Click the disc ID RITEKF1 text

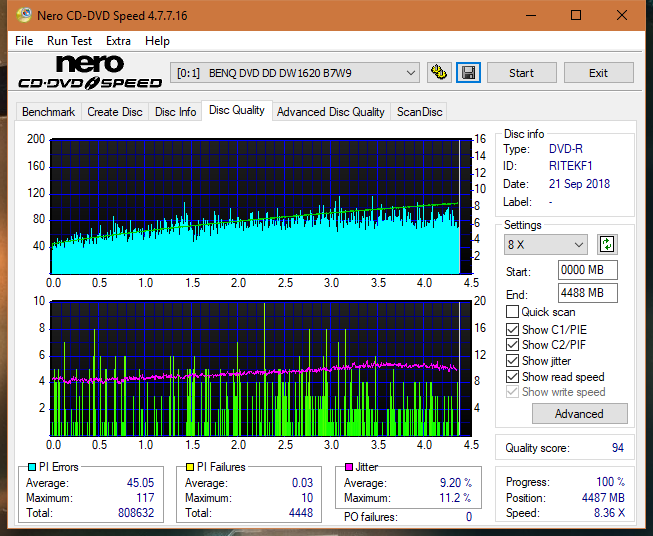pyautogui.click(x=570, y=166)
